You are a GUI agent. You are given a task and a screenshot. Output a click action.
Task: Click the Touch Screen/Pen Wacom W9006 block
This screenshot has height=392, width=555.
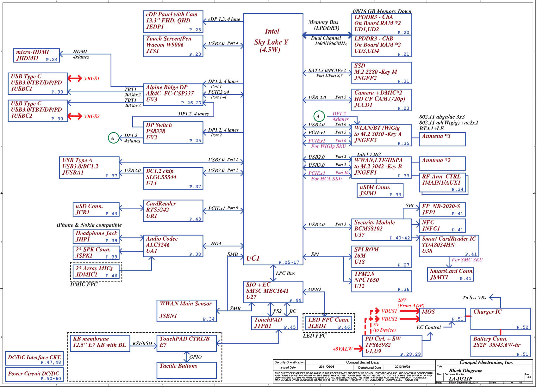pyautogui.click(x=173, y=46)
